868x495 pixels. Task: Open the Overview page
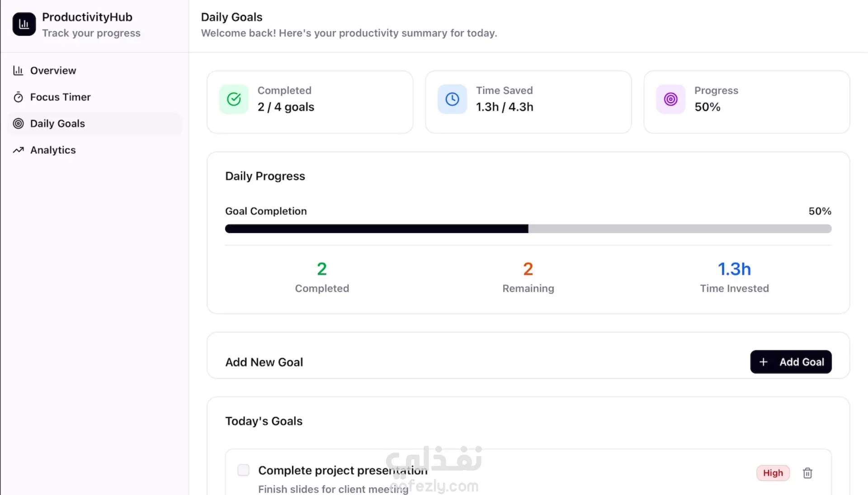click(x=53, y=71)
